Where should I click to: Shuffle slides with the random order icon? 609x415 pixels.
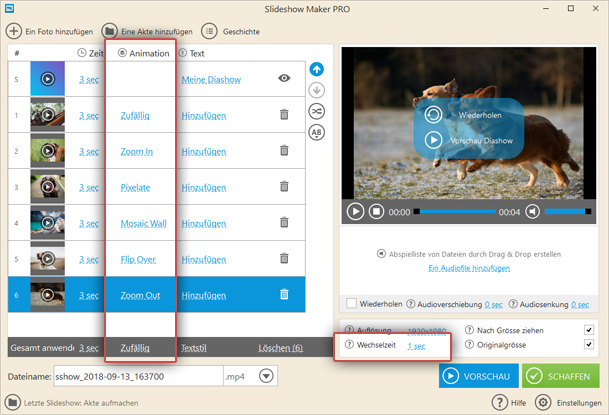pos(317,111)
